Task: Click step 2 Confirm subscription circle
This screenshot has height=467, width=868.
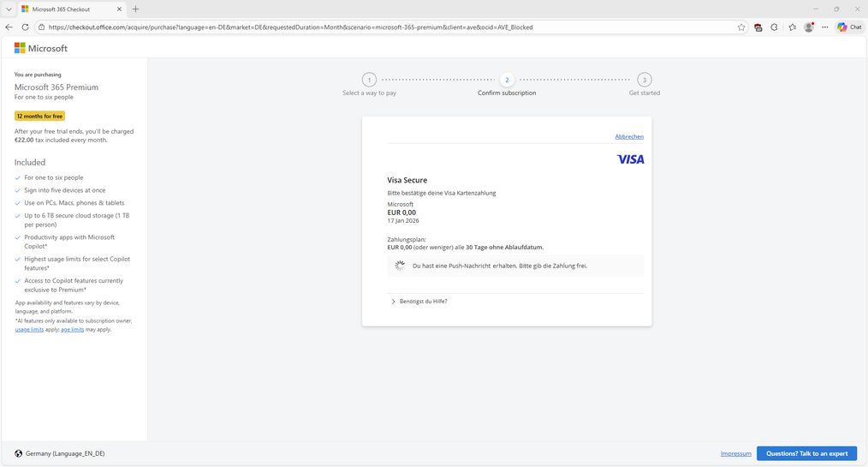Action: pyautogui.click(x=507, y=80)
